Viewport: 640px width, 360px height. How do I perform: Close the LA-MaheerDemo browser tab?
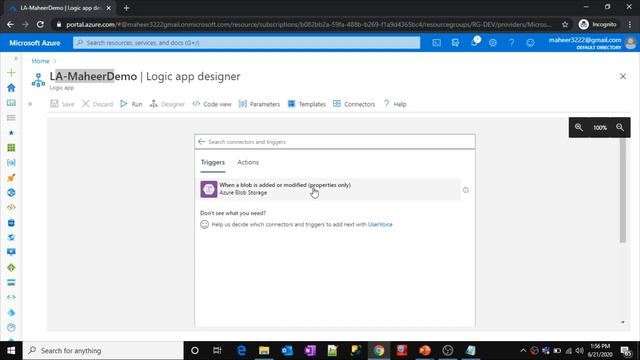(x=109, y=8)
